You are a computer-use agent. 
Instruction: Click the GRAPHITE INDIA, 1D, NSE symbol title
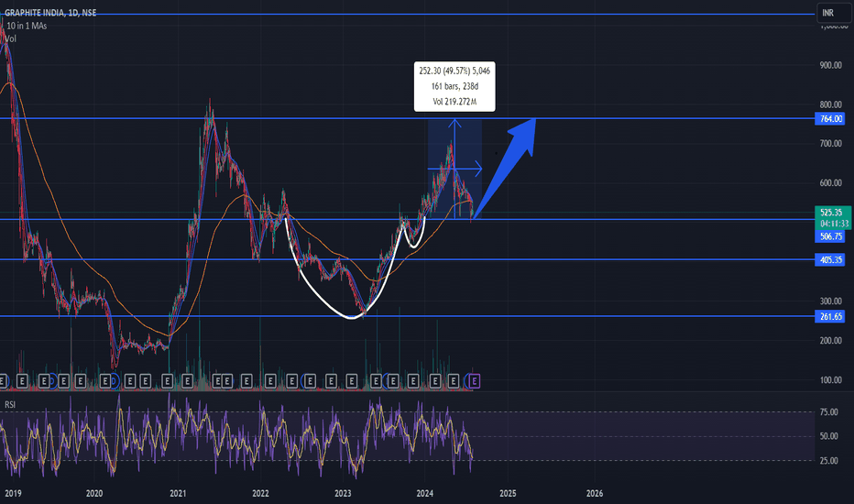pyautogui.click(x=50, y=13)
